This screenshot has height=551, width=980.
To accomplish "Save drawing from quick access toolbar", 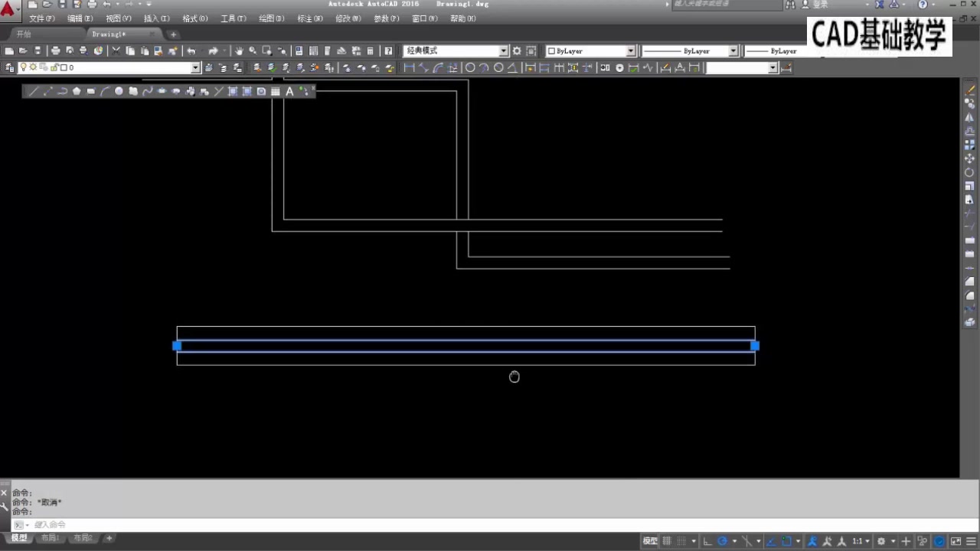I will [62, 4].
